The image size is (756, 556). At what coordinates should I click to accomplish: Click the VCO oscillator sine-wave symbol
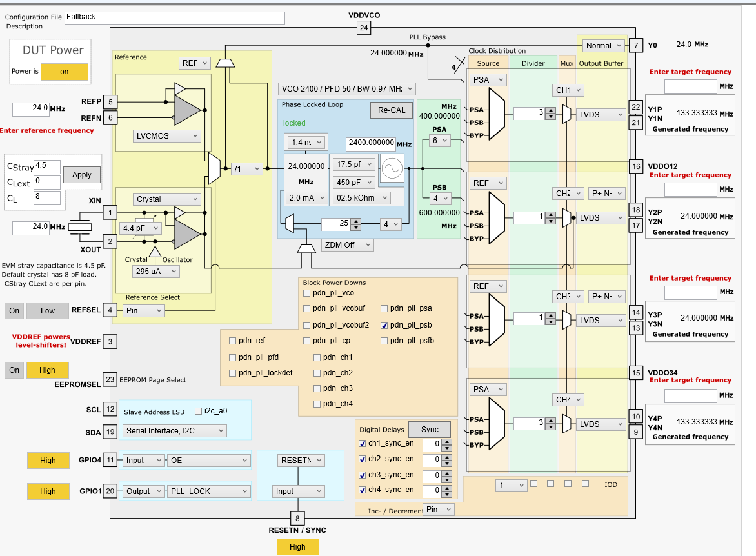392,168
